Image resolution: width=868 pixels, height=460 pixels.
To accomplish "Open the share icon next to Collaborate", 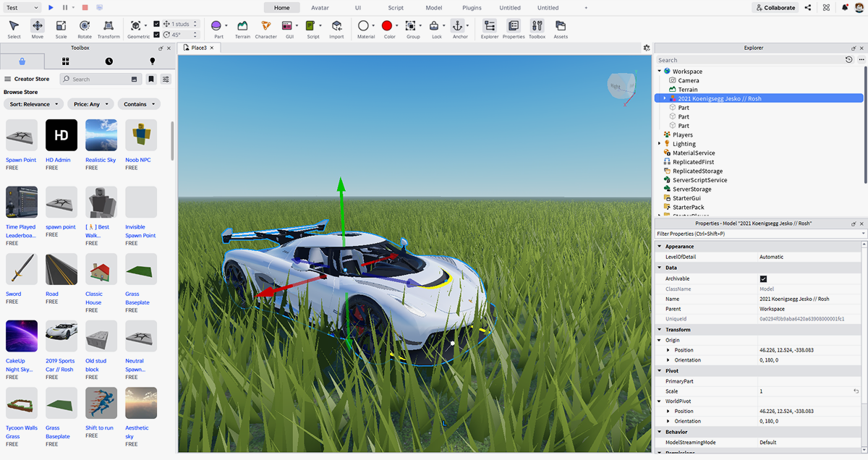I will click(807, 7).
